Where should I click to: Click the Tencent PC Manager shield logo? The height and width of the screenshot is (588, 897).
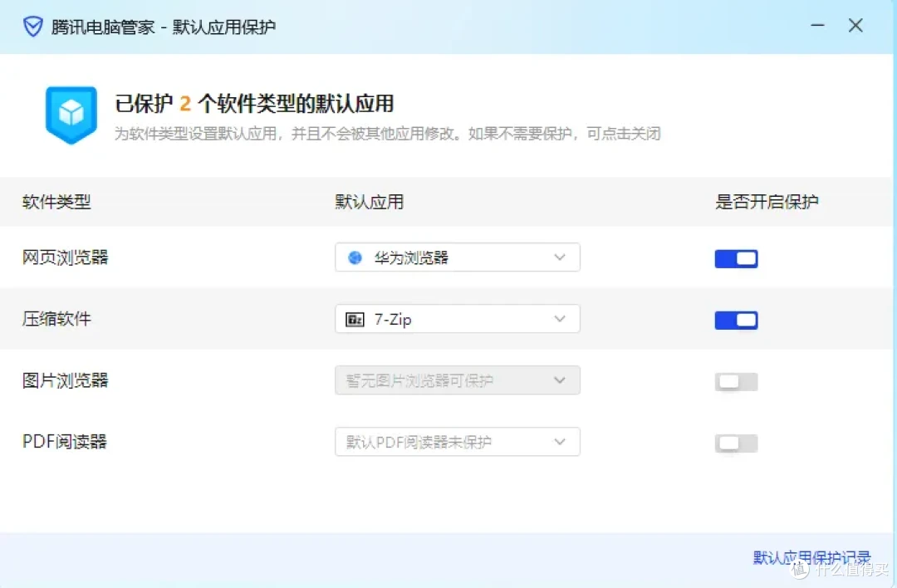tap(32, 27)
